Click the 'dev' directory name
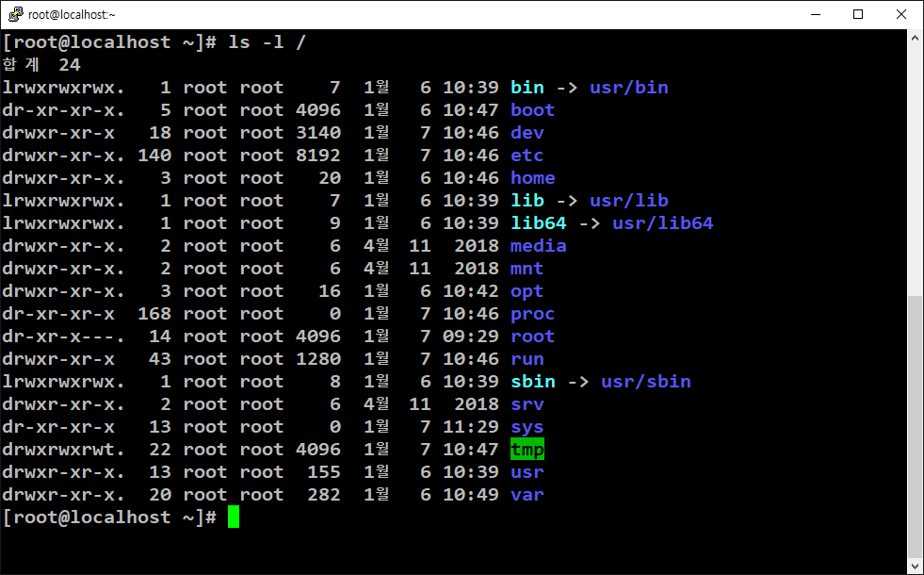924x575 pixels. [x=527, y=133]
